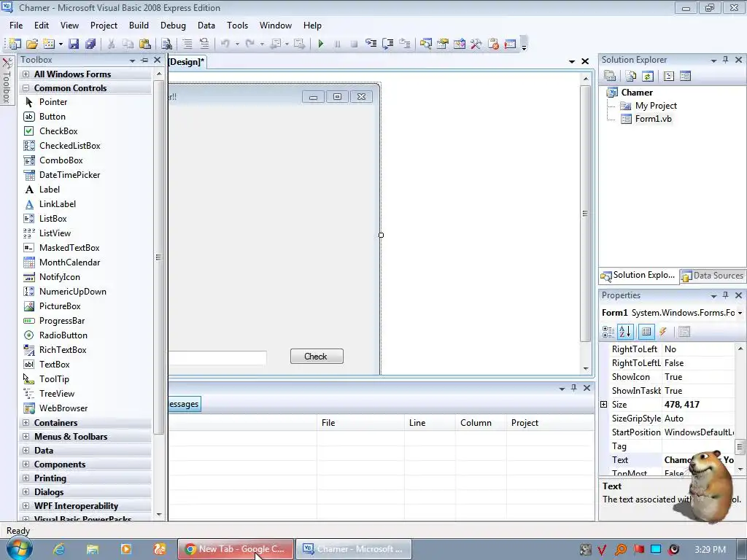Click Show All Files icon in Solution Explorer
This screenshot has width=747, height=560.
click(x=631, y=76)
